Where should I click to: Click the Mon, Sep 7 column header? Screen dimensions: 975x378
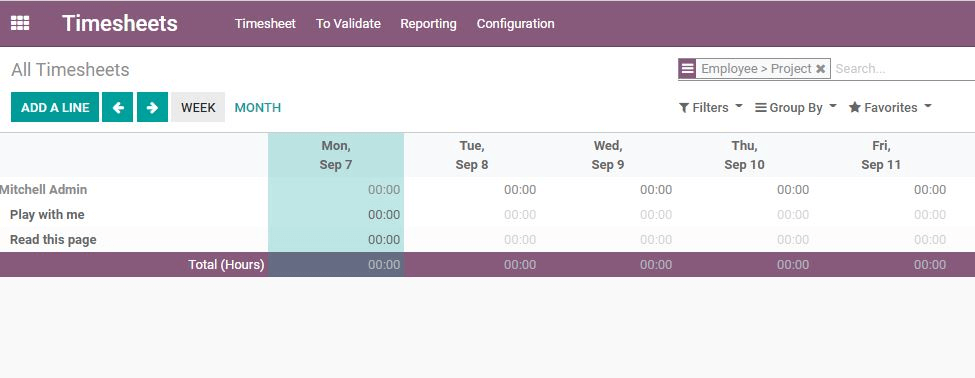tap(336, 155)
